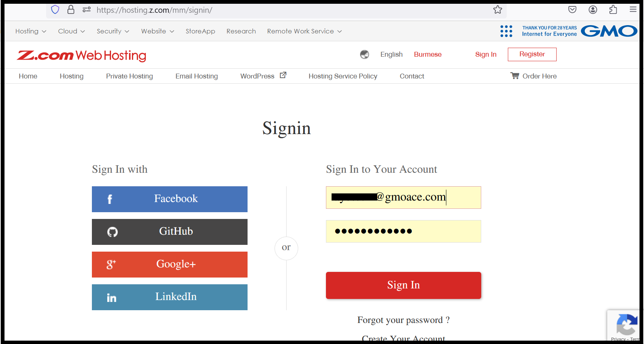The width and height of the screenshot is (644, 344).
Task: Focus the password input field
Action: (x=403, y=231)
